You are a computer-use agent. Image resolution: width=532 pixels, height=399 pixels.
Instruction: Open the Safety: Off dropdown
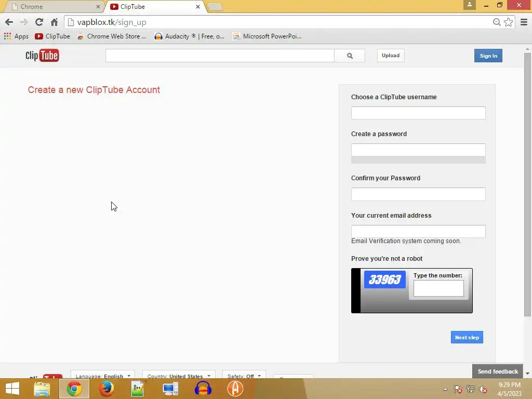coord(244,376)
